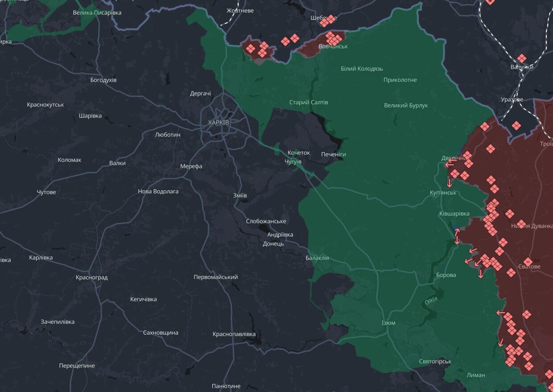Screen dimensions: 553x392
Task: Select the Вовчанськ label on map
Action: [x=333, y=46]
